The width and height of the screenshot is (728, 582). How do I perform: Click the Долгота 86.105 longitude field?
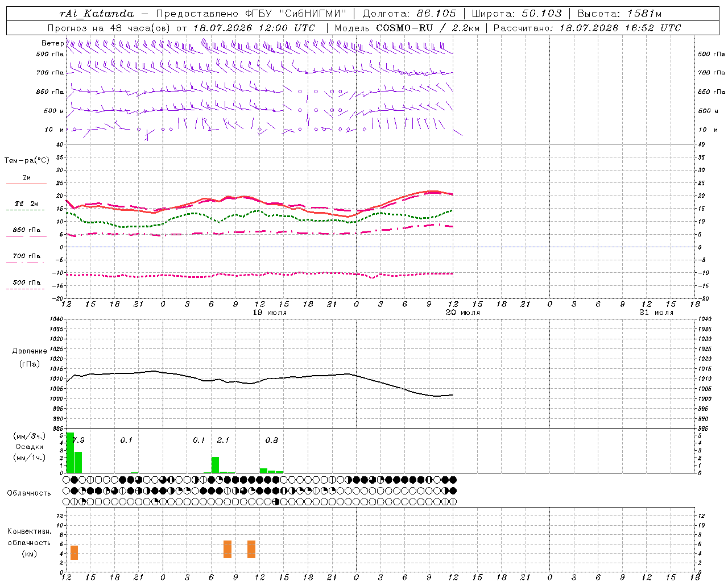(x=409, y=14)
